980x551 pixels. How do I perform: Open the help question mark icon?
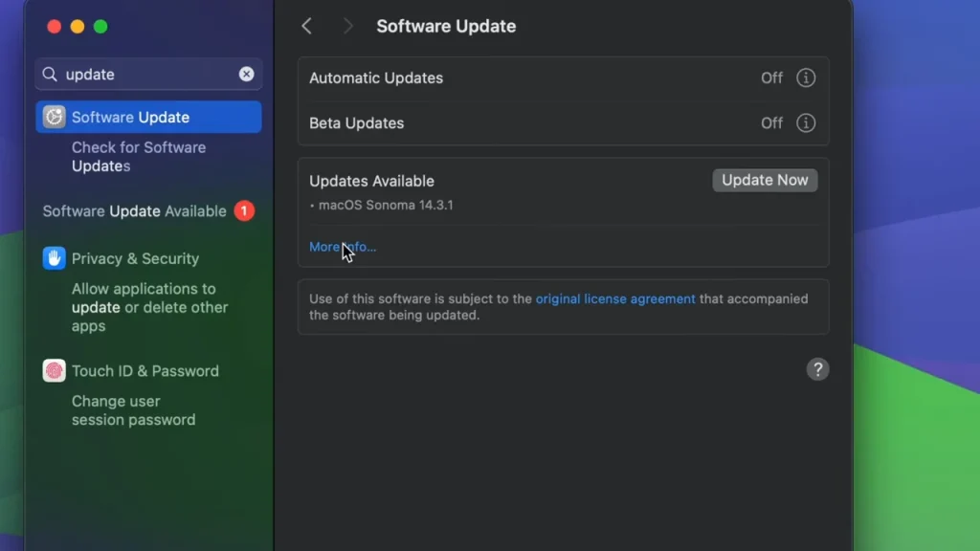pos(817,369)
